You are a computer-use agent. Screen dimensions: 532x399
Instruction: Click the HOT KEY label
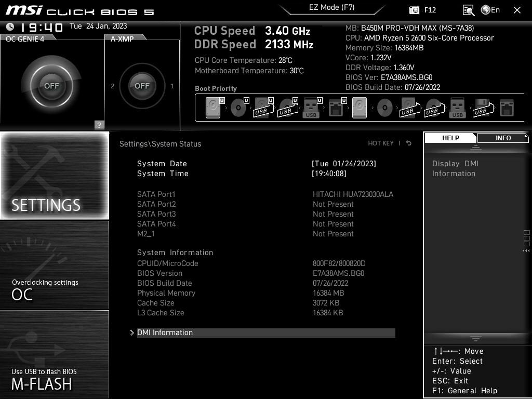point(381,143)
